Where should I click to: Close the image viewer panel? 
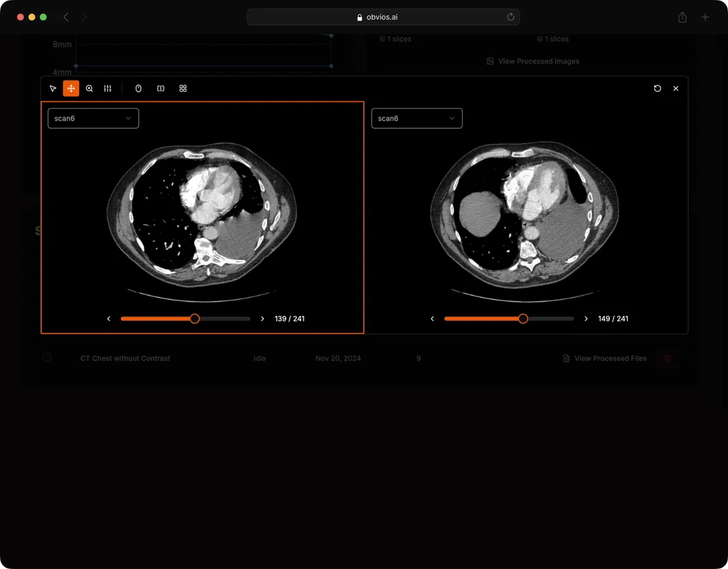point(675,89)
